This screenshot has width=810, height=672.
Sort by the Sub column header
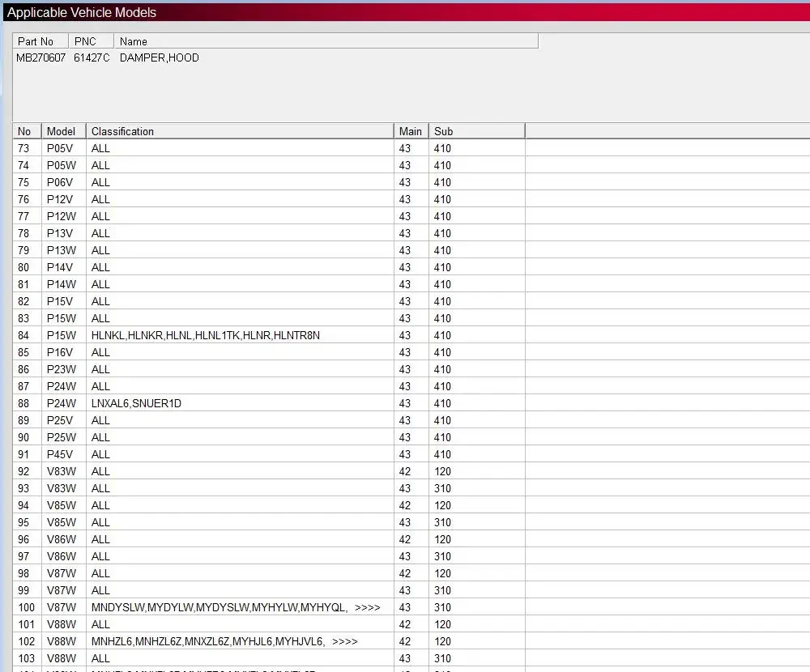point(477,131)
